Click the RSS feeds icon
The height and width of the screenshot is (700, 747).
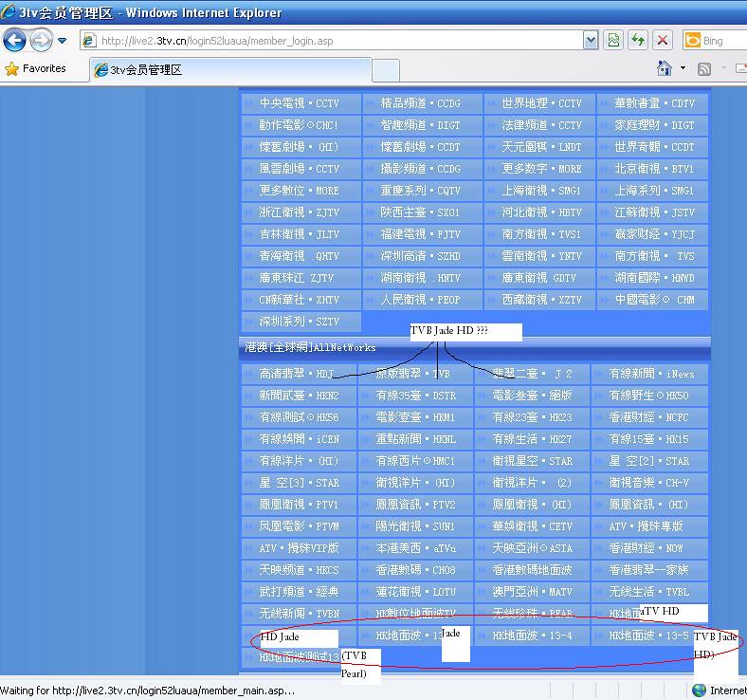tap(704, 69)
